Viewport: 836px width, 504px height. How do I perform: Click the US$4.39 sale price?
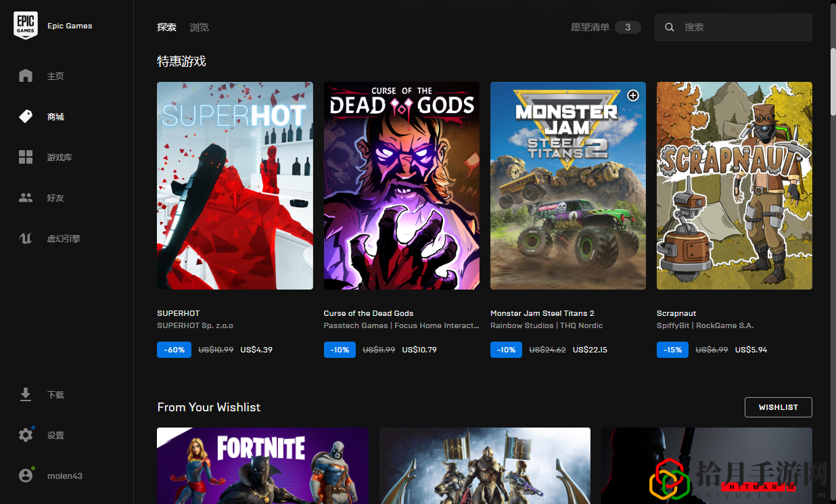[x=256, y=350]
